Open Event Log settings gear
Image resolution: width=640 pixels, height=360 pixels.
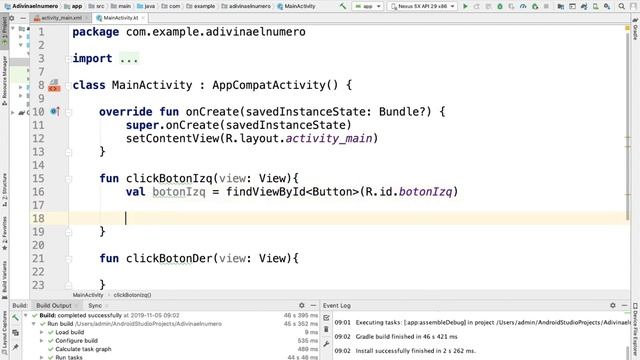tap(613, 305)
